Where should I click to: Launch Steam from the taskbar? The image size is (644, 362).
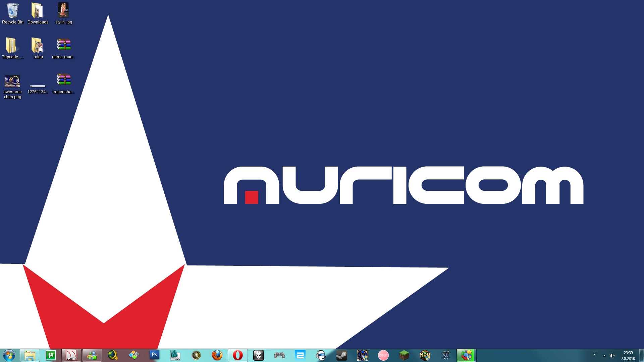342,355
